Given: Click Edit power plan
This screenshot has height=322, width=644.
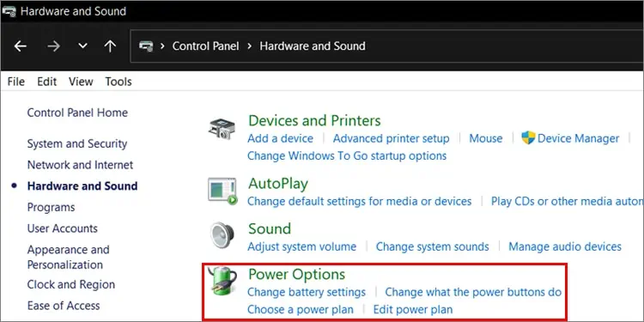Looking at the screenshot, I should coord(413,310).
